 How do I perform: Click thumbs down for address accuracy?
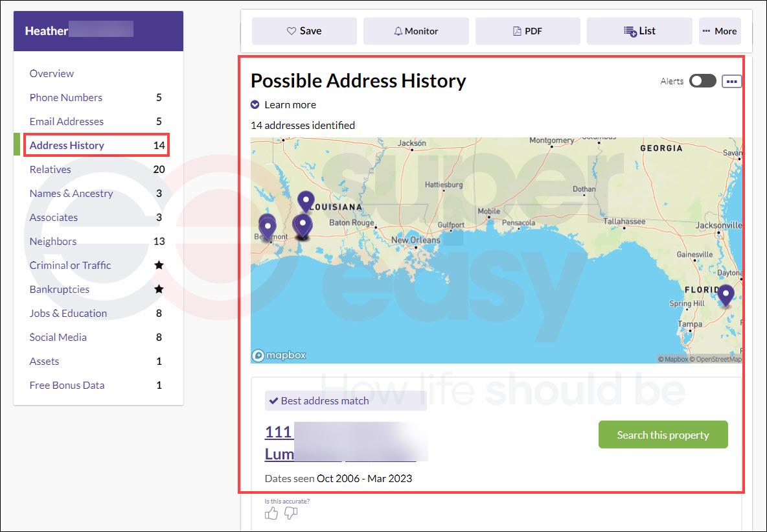(x=291, y=513)
